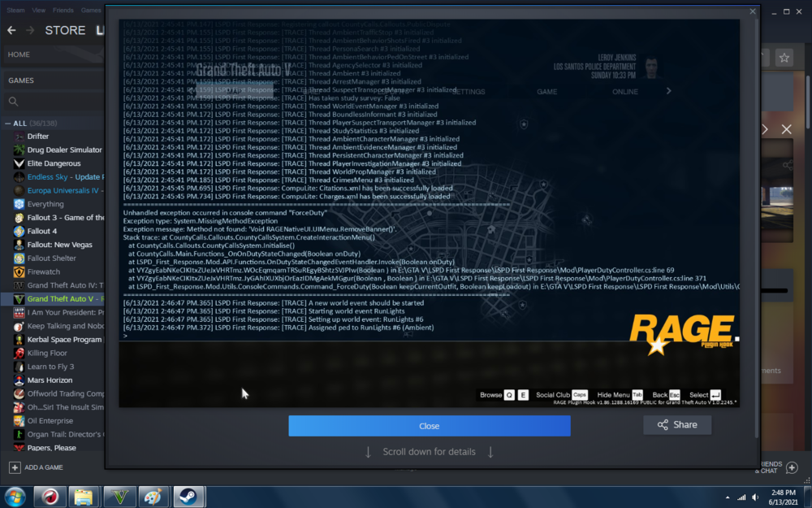Click the Kerbal Space Program icon
The width and height of the screenshot is (812, 508).
(x=19, y=340)
